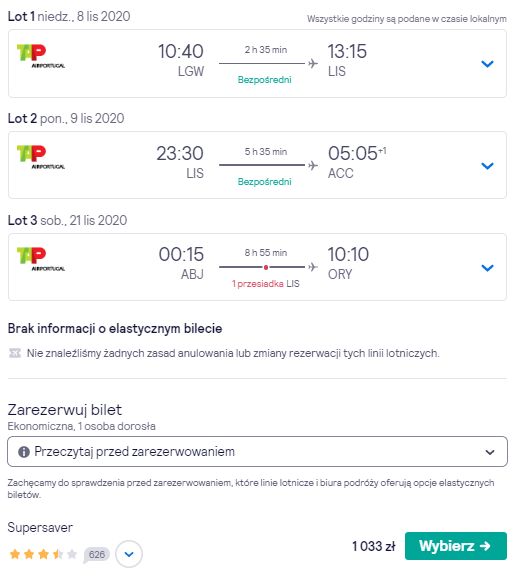
Task: Open the Przeczytaj przed zarezerwowaniem dropdown
Action: pos(257,452)
